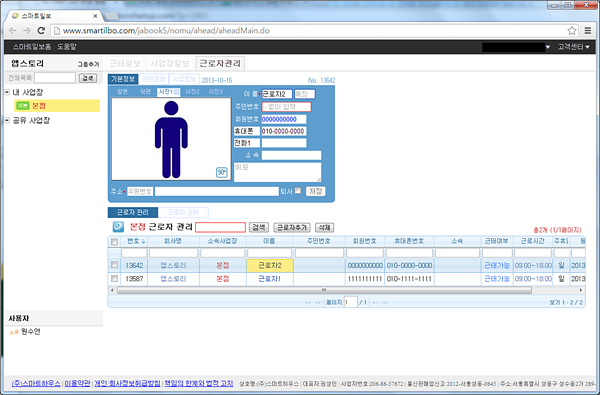Viewport: 600px width, 395px height.
Task: Select 본점 in the sidebar tree
Action: tap(39, 106)
